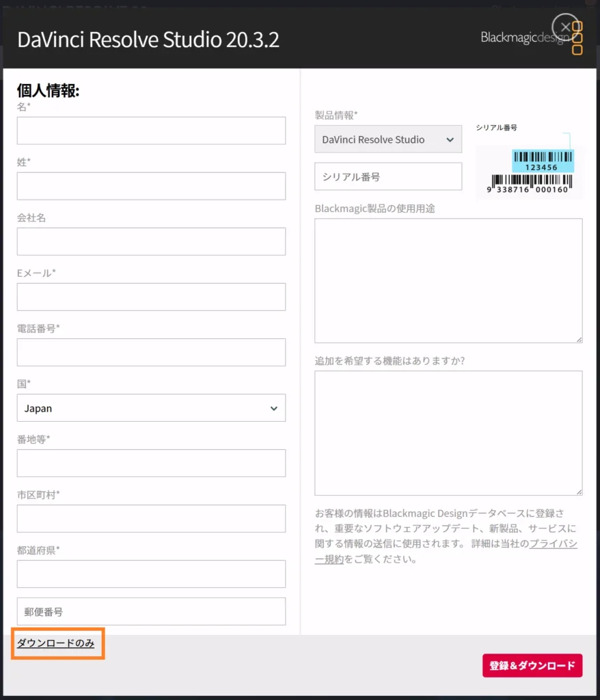Focus the 電話番号 field
This screenshot has width=600, height=700.
(x=151, y=352)
